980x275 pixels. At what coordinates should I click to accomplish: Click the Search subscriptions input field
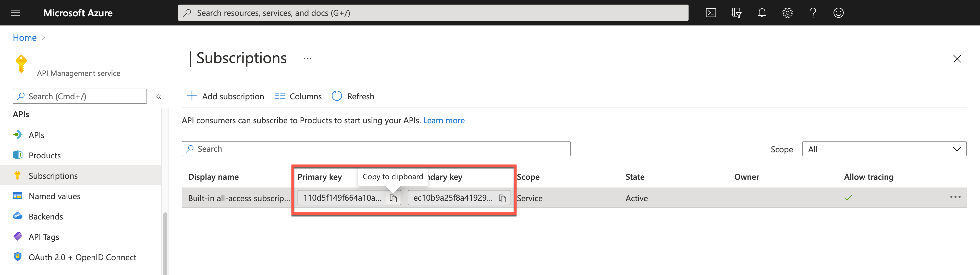tap(376, 148)
